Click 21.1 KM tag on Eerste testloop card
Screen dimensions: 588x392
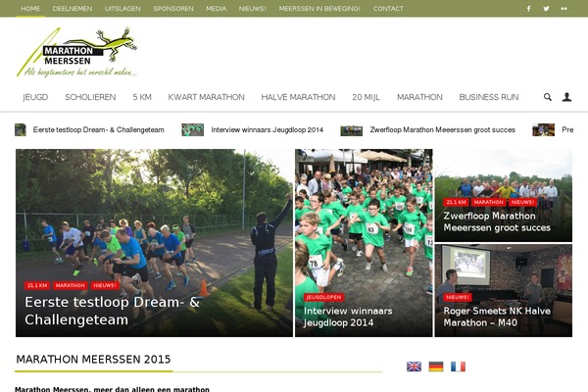point(37,285)
